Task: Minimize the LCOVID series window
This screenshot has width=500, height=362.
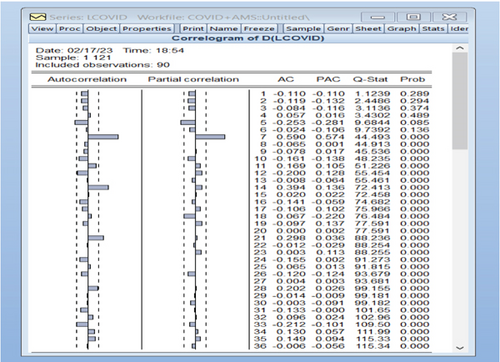Action: (378, 17)
